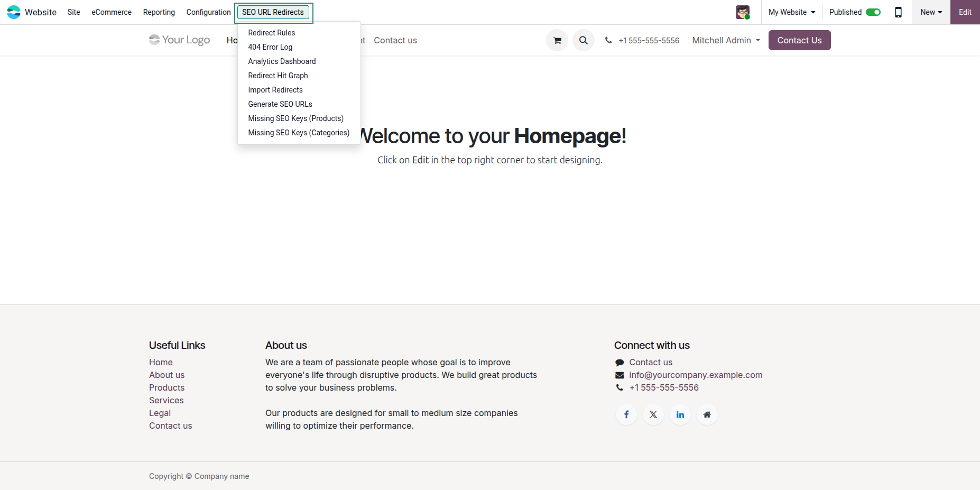Open the Products footer link
The width and height of the screenshot is (980, 490).
coord(167,387)
